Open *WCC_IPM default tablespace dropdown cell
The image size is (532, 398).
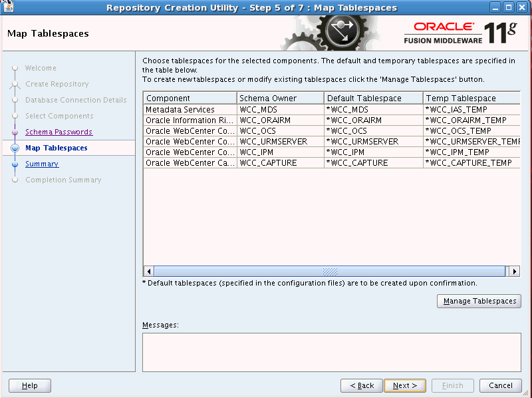pyautogui.click(x=374, y=152)
